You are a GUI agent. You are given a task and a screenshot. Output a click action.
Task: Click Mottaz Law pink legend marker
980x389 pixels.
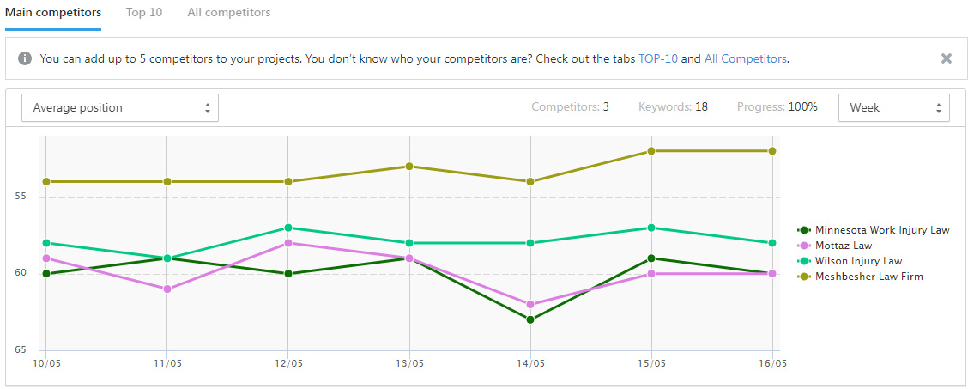click(x=804, y=246)
